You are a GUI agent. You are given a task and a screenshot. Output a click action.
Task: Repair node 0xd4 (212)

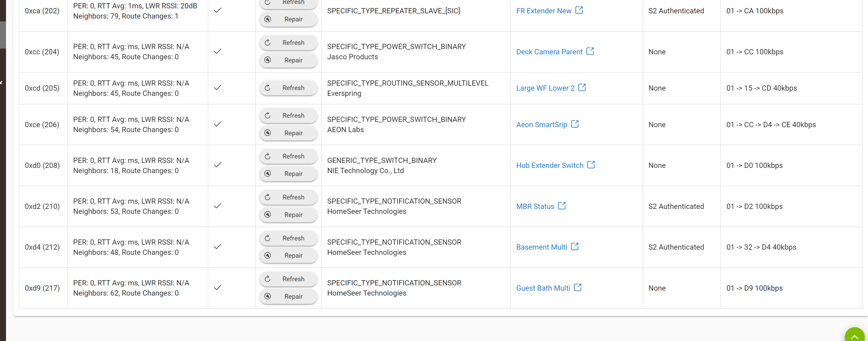[288, 255]
